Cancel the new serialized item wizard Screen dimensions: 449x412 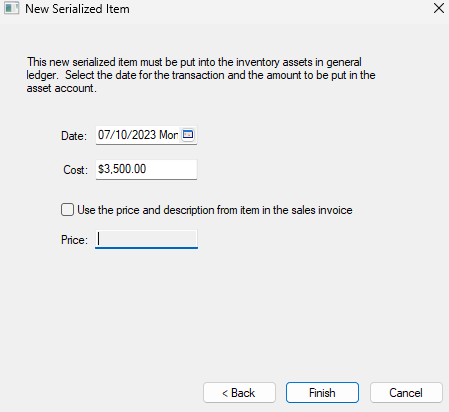point(406,393)
